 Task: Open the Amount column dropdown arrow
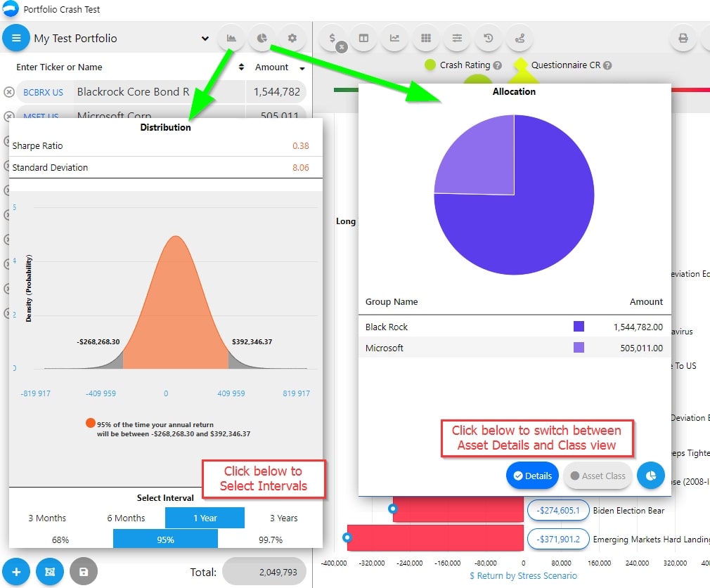[x=302, y=68]
